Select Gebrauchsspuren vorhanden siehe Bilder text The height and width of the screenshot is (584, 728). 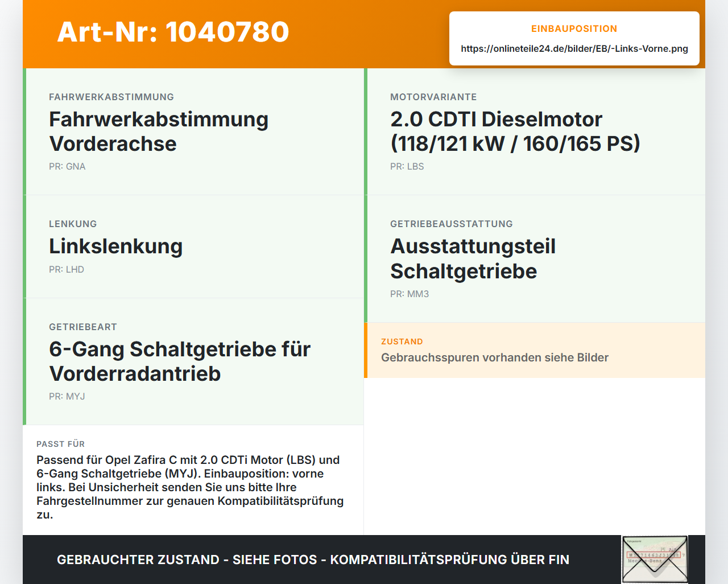coord(495,357)
